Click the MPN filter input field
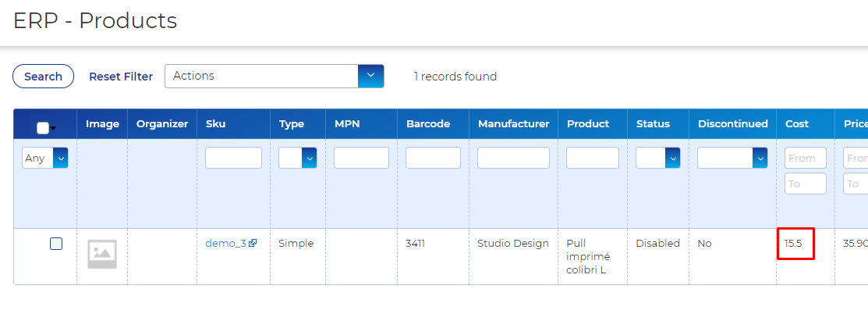This screenshot has height=321, width=868. point(361,158)
